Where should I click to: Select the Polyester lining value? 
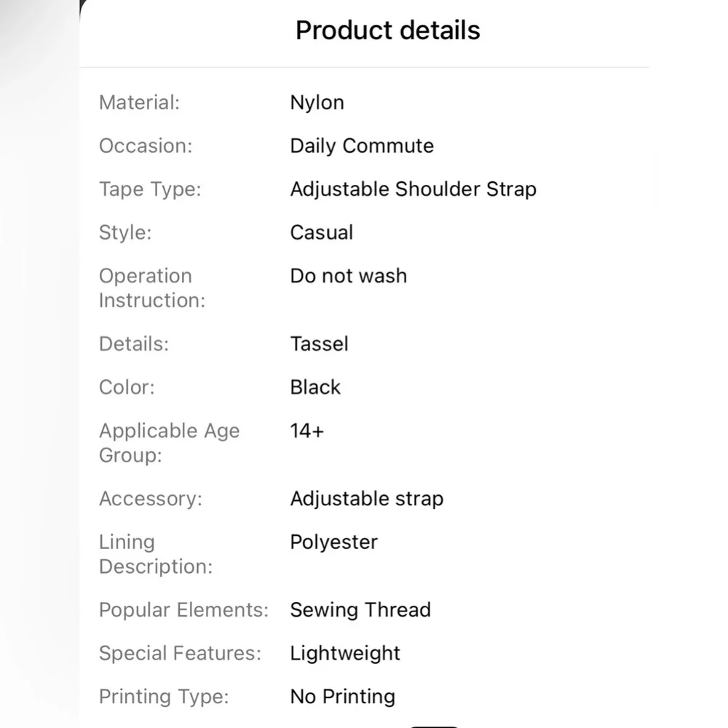click(x=333, y=542)
